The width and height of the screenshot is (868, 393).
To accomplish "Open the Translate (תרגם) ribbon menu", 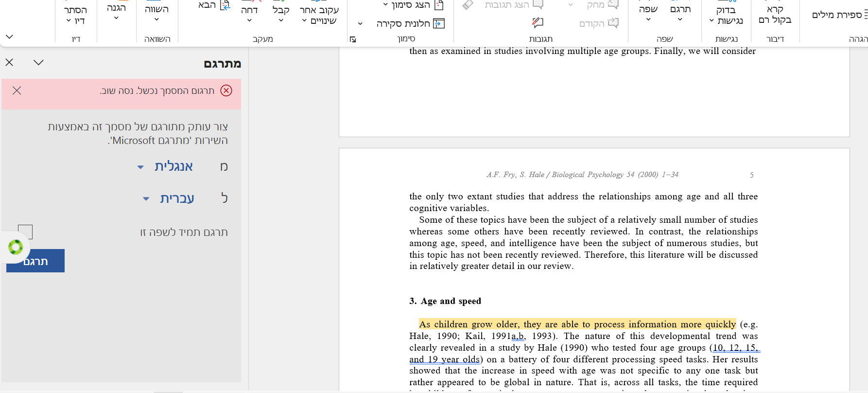I will pos(680,14).
